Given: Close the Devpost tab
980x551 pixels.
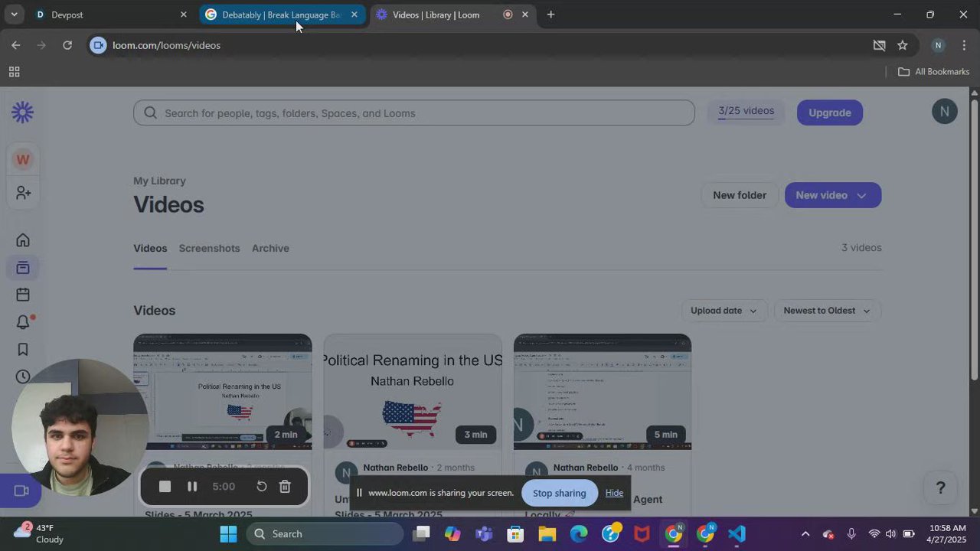Looking at the screenshot, I should [183, 15].
